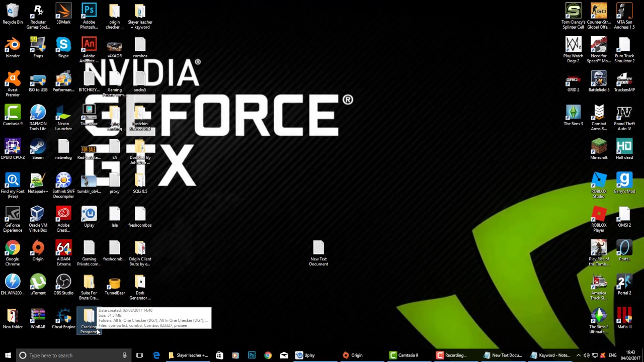Select the OMSI 2 desktop shortcut
This screenshot has width=644, height=362.
(x=624, y=217)
